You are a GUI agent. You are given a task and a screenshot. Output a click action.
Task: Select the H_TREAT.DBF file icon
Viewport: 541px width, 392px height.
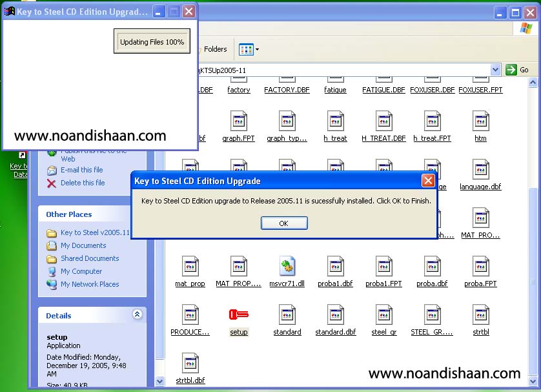coord(383,121)
